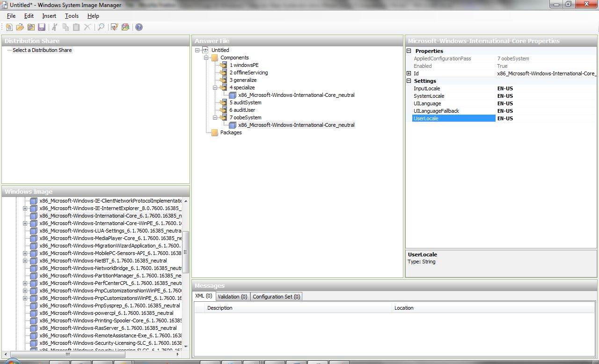
Task: Switch to the Configuration Set (0) tab
Action: coord(276,297)
